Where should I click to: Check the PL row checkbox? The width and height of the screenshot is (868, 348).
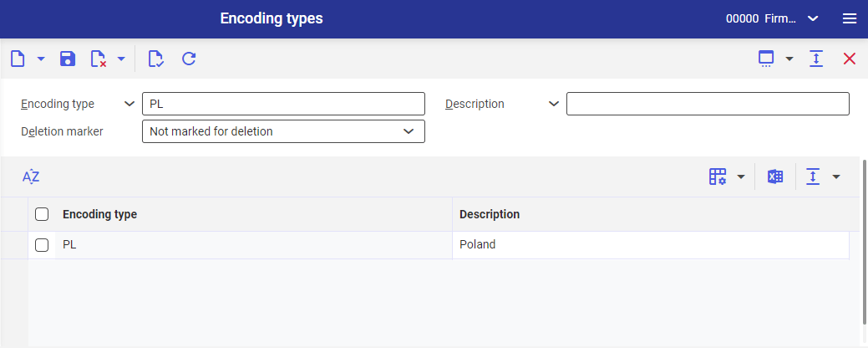42,245
